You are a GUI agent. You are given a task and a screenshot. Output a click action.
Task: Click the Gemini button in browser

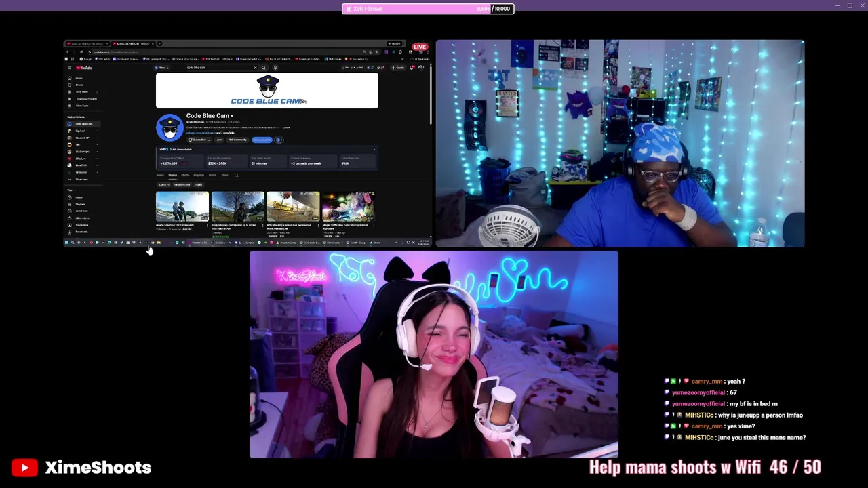tap(394, 43)
